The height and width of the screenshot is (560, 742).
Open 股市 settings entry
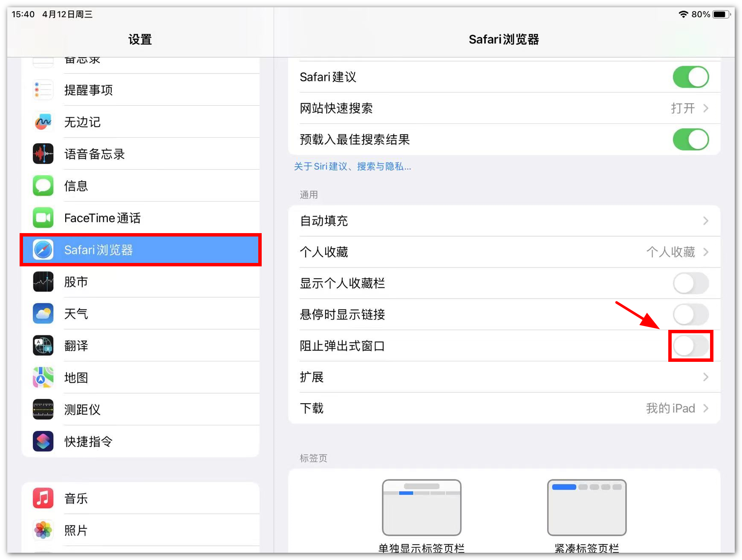[141, 282]
